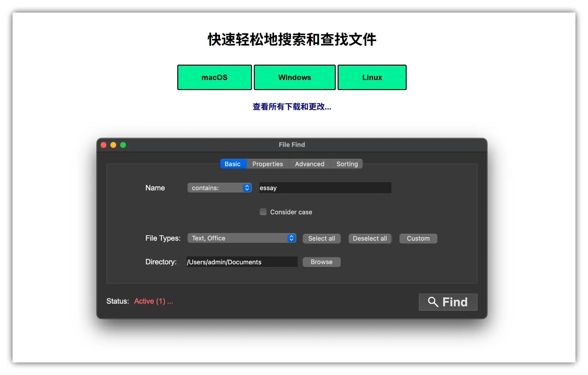Click the Deselect all button
Screen dimensions: 588x375
click(370, 238)
